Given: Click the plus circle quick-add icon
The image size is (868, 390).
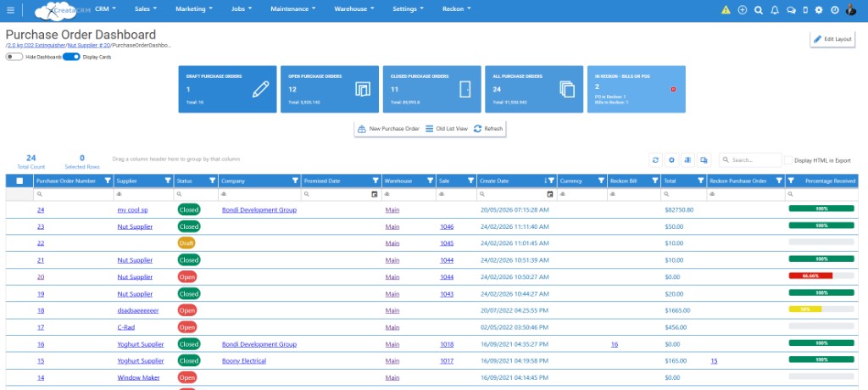Looking at the screenshot, I should (x=743, y=10).
